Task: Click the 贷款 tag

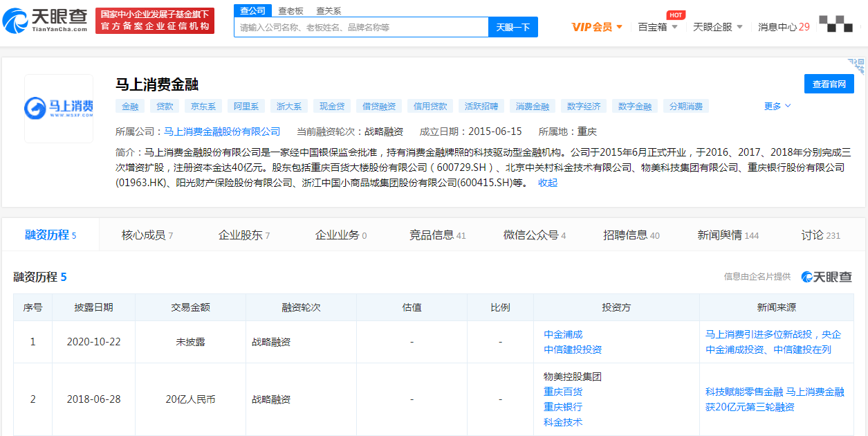Action: (x=165, y=107)
